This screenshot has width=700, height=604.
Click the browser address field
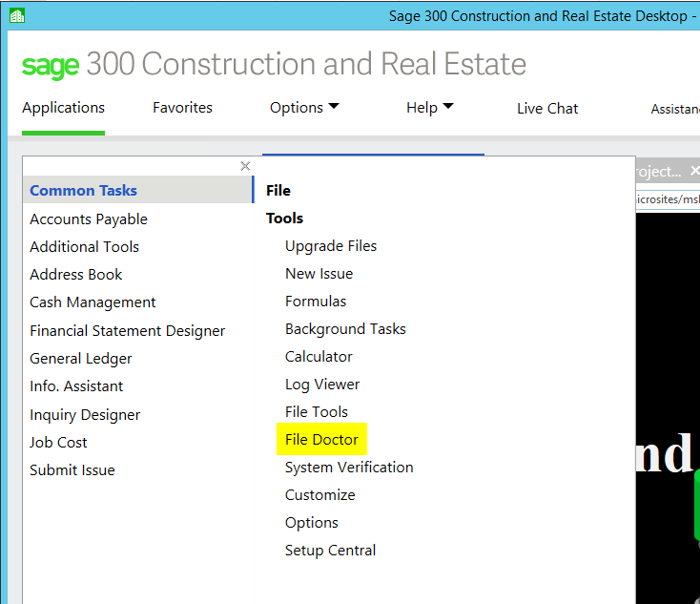pyautogui.click(x=668, y=199)
